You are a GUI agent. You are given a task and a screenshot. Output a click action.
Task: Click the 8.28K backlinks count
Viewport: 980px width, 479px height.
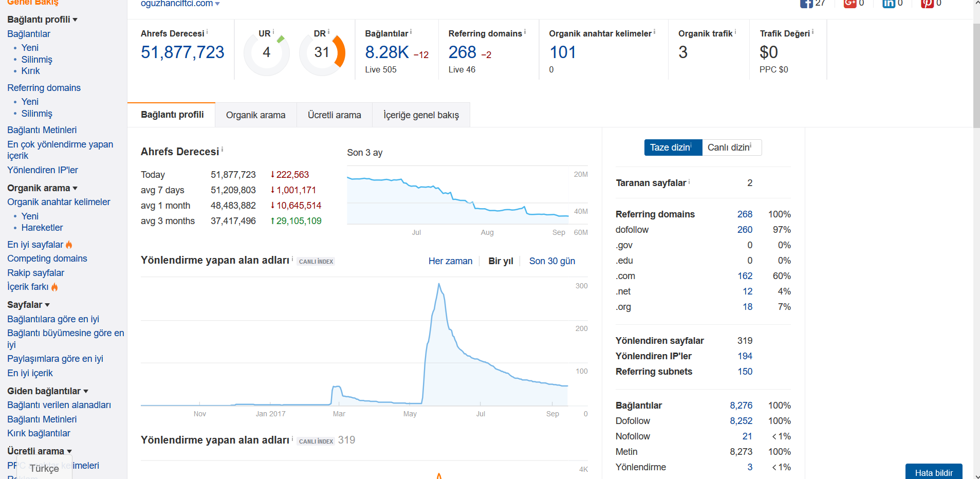coord(387,52)
